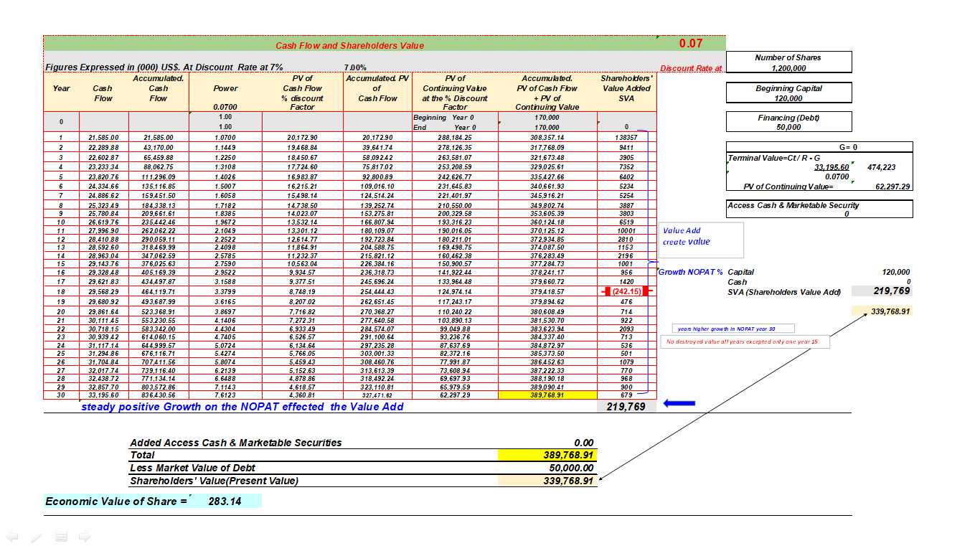Advance with the next slide arrow
This screenshot has width=980, height=551.
pos(85,536)
